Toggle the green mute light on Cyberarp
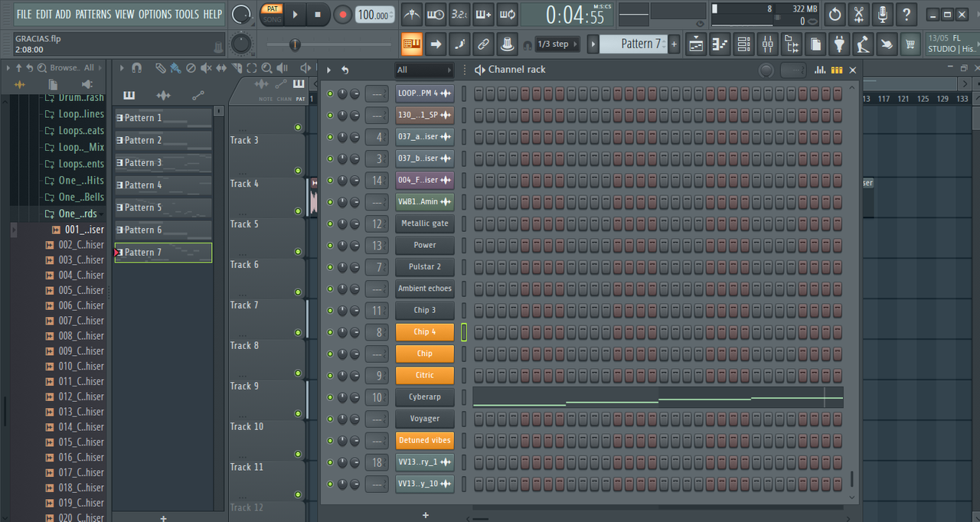Viewport: 980px width, 522px height. tap(330, 398)
